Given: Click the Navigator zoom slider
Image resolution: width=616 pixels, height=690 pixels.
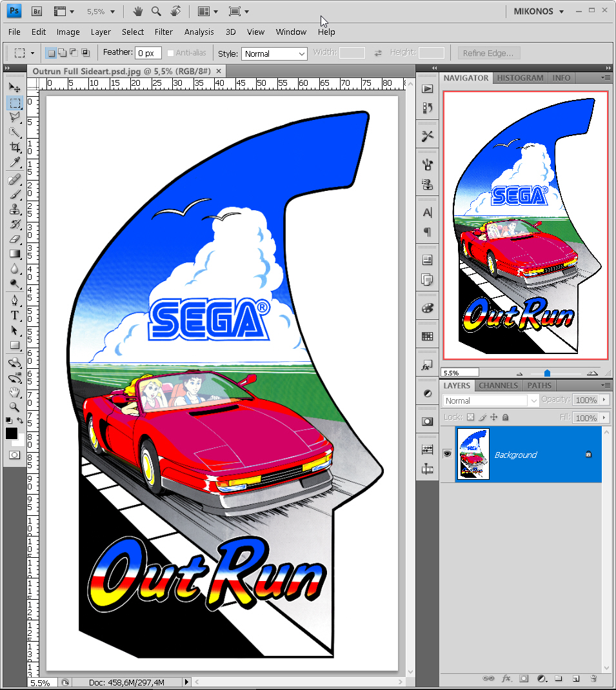Looking at the screenshot, I should [547, 372].
